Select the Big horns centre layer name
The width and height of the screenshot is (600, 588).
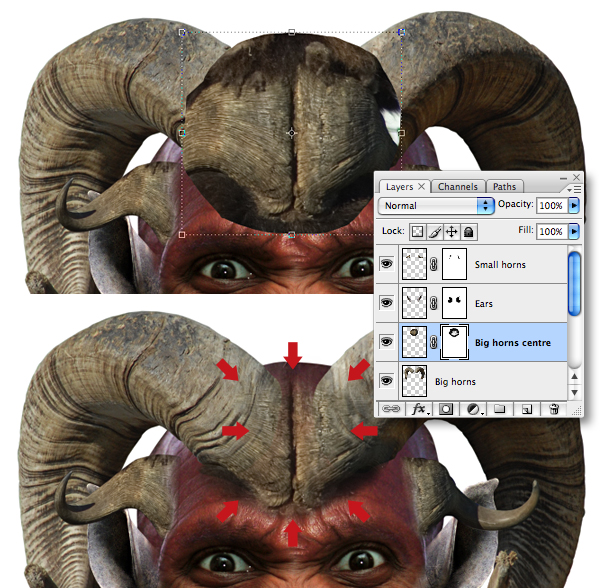(x=513, y=343)
